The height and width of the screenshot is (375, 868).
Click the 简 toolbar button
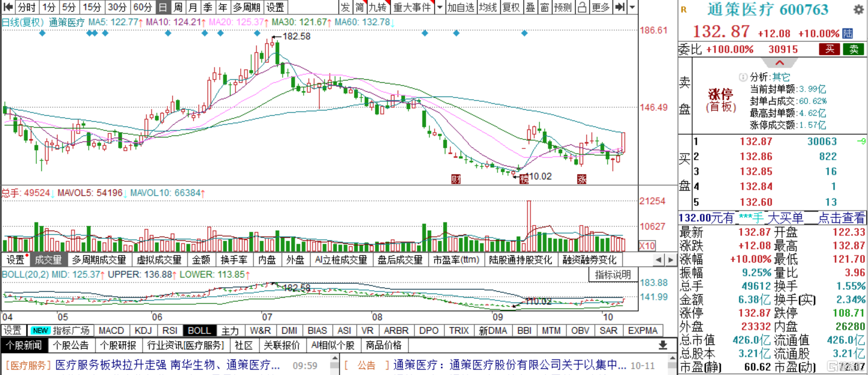359,7
